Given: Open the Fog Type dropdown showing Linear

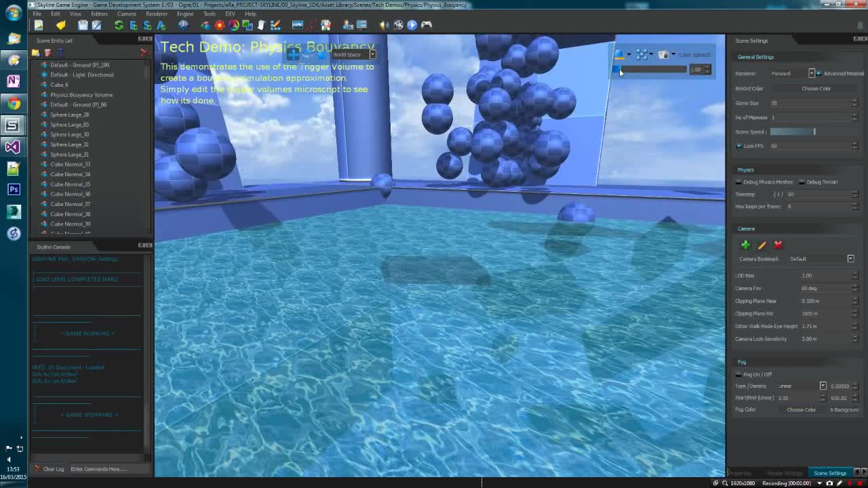Looking at the screenshot, I should [x=823, y=386].
